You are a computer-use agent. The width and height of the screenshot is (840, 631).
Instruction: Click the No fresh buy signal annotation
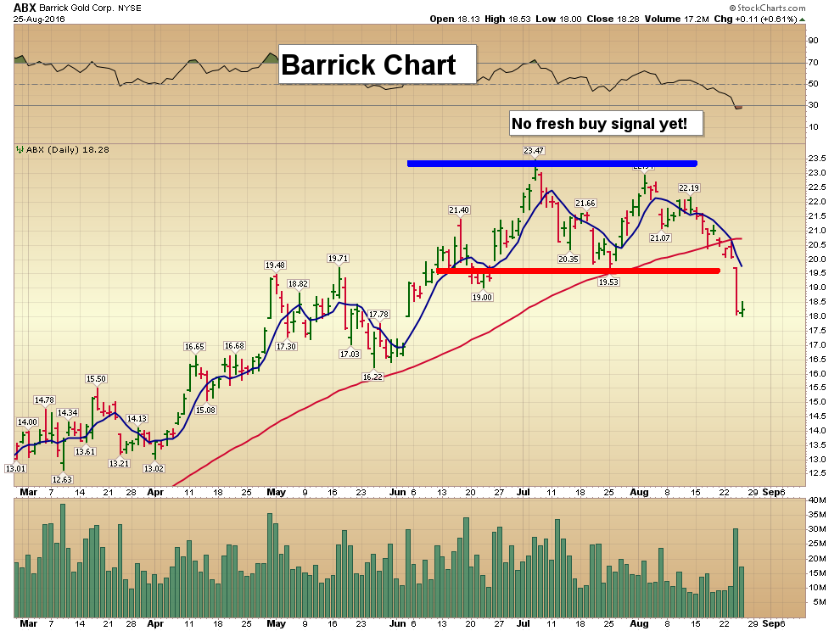605,123
